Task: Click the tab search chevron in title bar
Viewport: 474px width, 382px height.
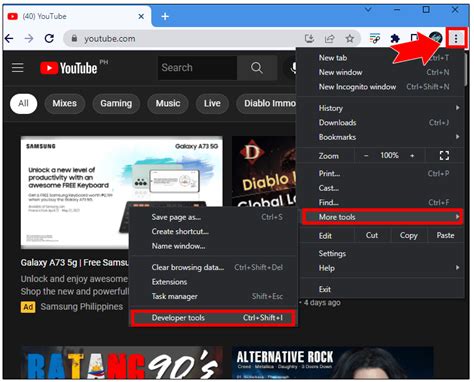Action: point(368,10)
